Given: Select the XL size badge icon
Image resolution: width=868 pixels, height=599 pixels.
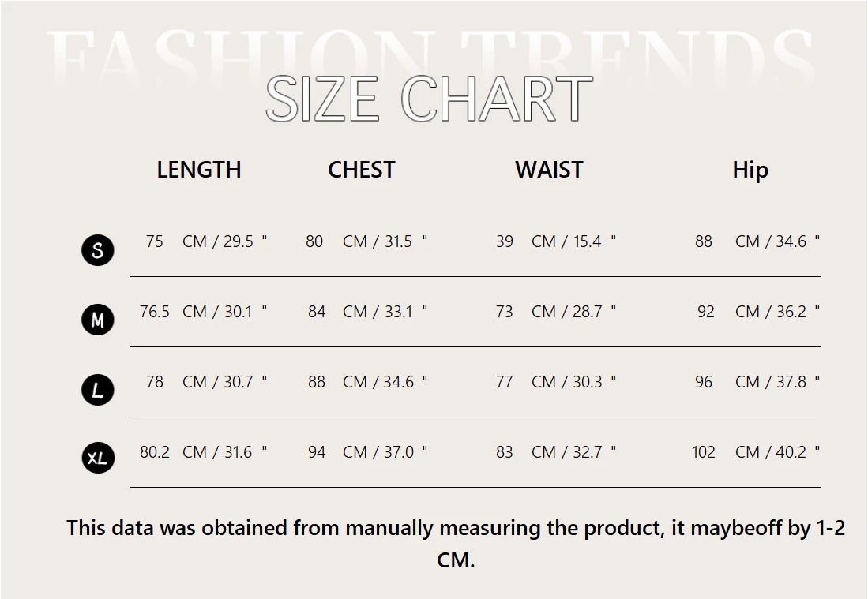Looking at the screenshot, I should pos(98,458).
